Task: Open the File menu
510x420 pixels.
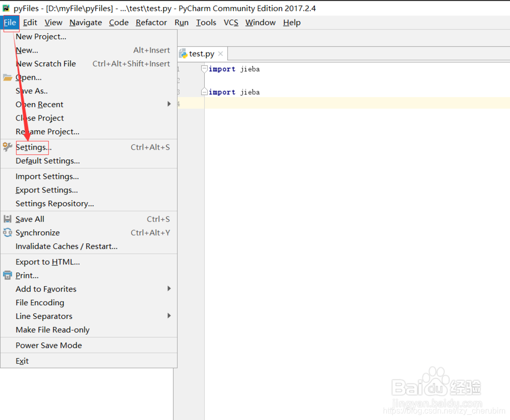Action: (10, 22)
